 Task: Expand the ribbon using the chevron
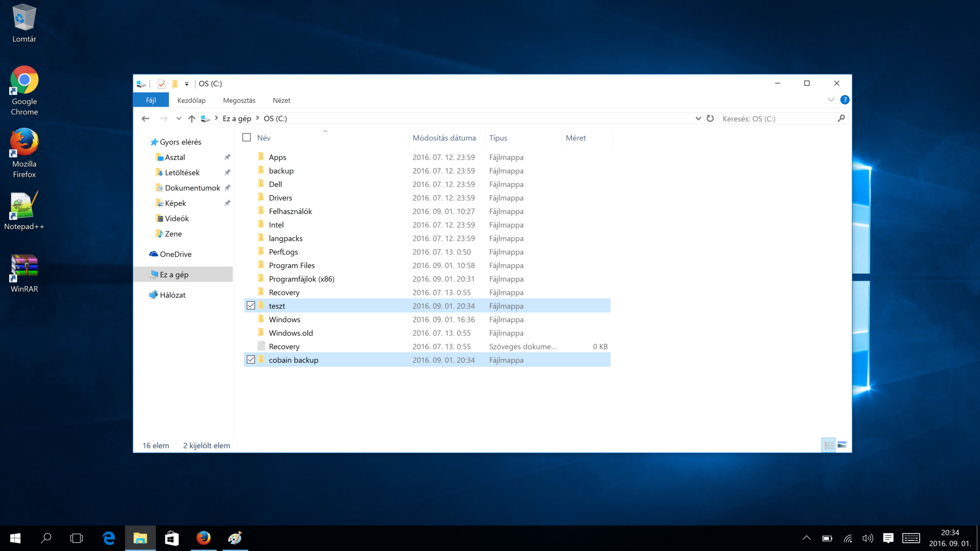(831, 99)
